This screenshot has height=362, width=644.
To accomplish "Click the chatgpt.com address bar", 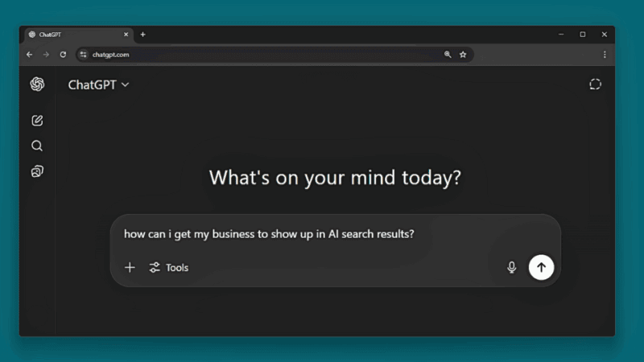I will (x=275, y=55).
